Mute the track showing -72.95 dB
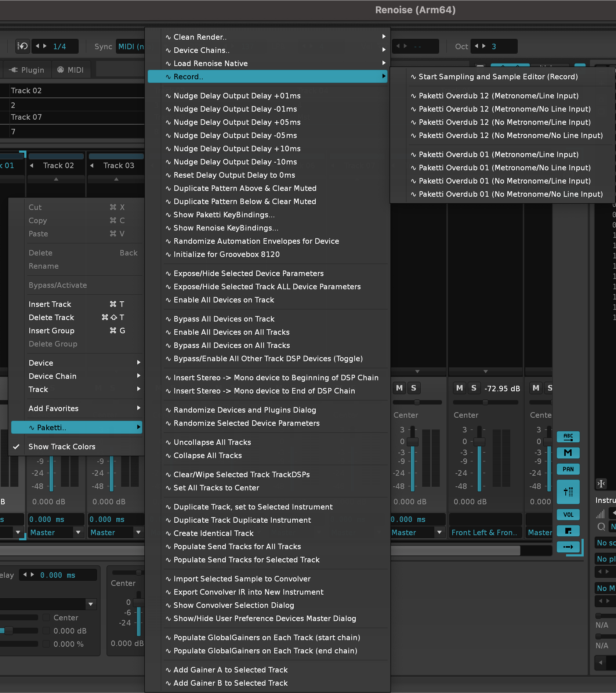 pyautogui.click(x=459, y=388)
